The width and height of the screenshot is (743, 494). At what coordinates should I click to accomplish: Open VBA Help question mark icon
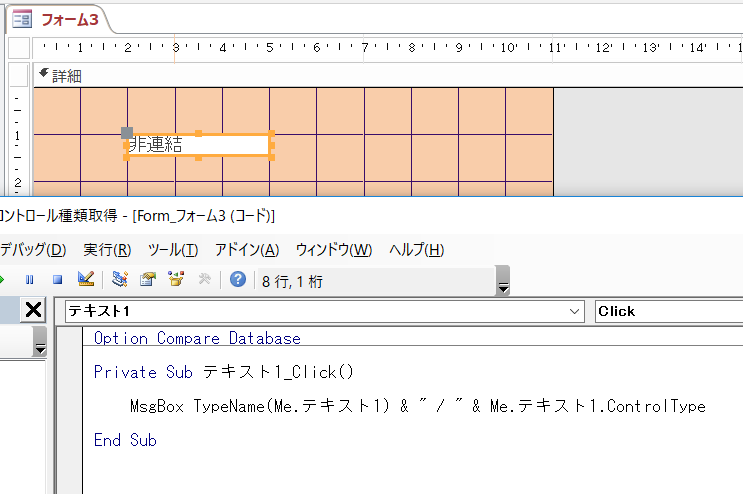(x=238, y=279)
